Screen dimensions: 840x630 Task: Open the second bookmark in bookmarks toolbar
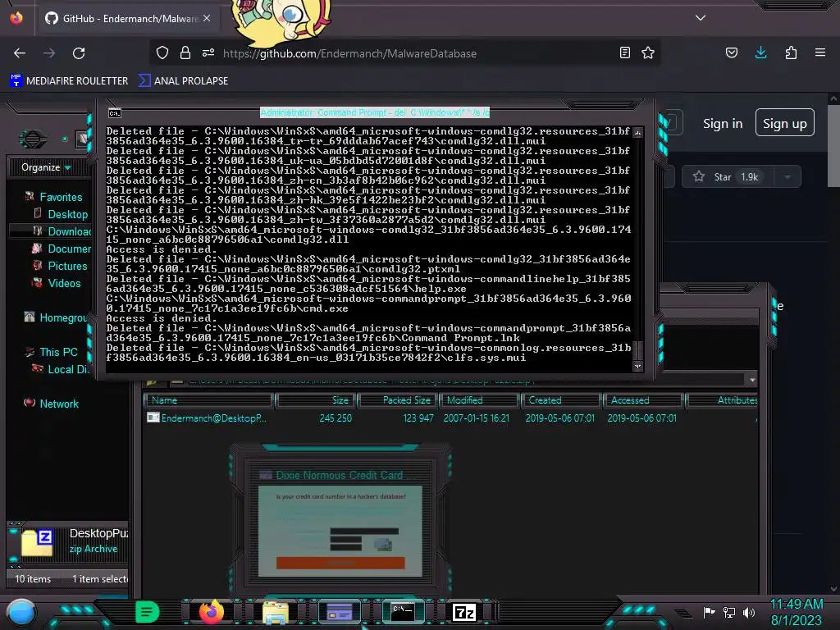tap(183, 81)
